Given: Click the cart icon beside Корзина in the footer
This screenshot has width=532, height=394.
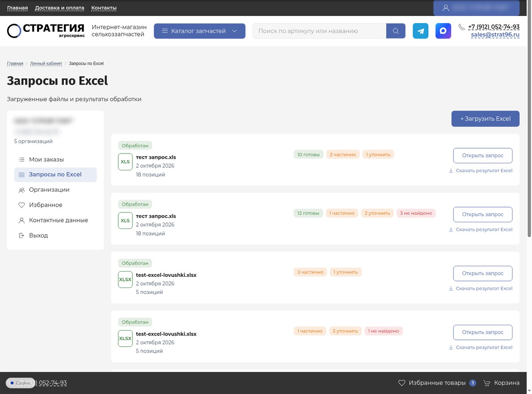Looking at the screenshot, I should pos(487,383).
